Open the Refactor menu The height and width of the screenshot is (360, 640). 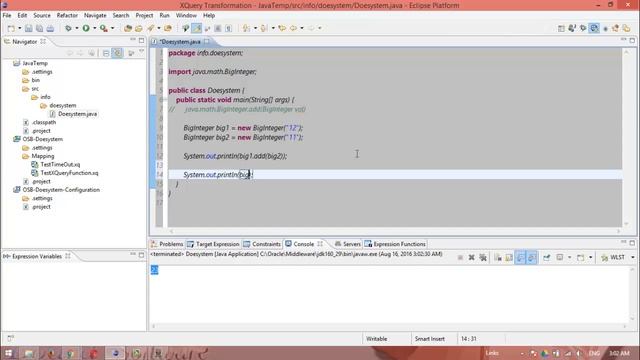[67, 15]
